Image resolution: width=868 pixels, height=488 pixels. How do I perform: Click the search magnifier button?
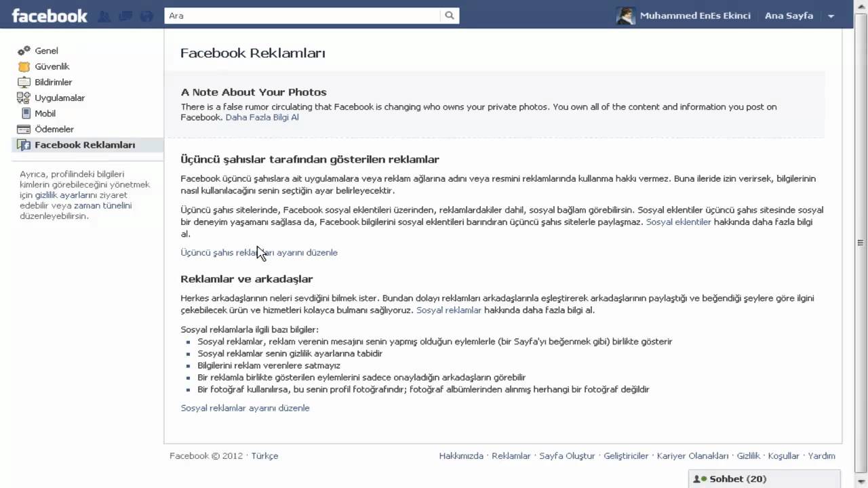[x=450, y=16]
